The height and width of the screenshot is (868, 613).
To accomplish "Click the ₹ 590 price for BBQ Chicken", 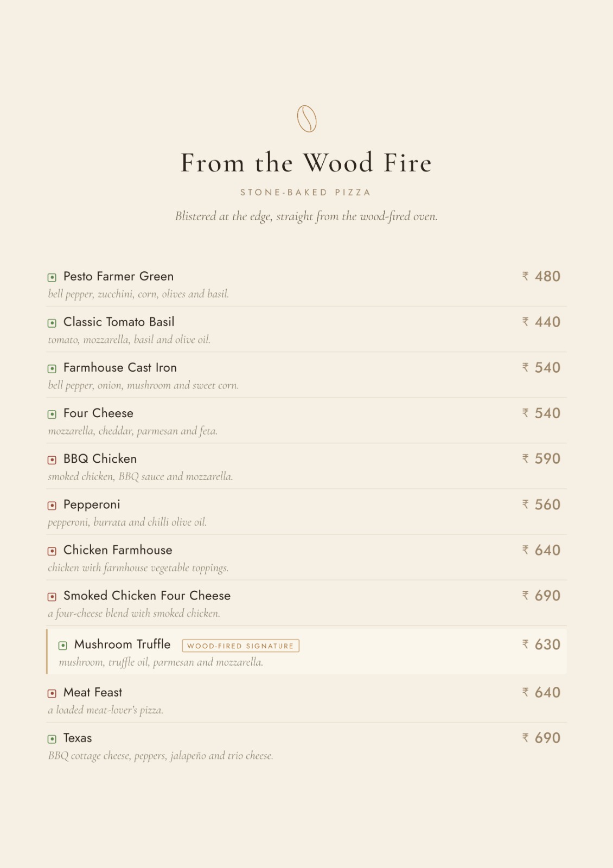I will tap(541, 459).
